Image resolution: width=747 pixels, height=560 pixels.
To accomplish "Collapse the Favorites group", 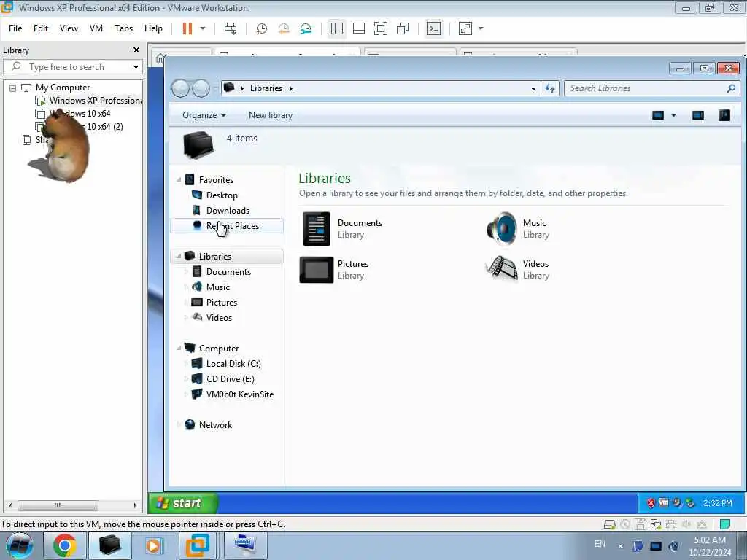I will click(x=179, y=179).
